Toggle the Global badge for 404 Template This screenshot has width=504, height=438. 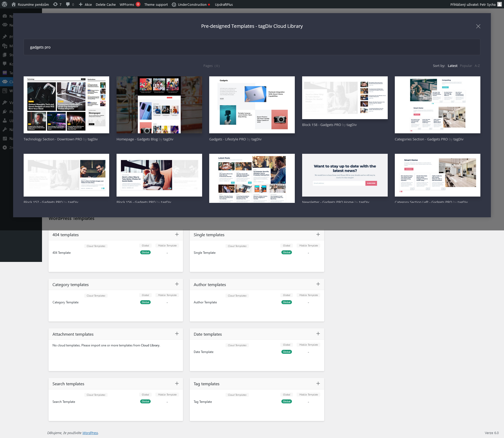[145, 252]
